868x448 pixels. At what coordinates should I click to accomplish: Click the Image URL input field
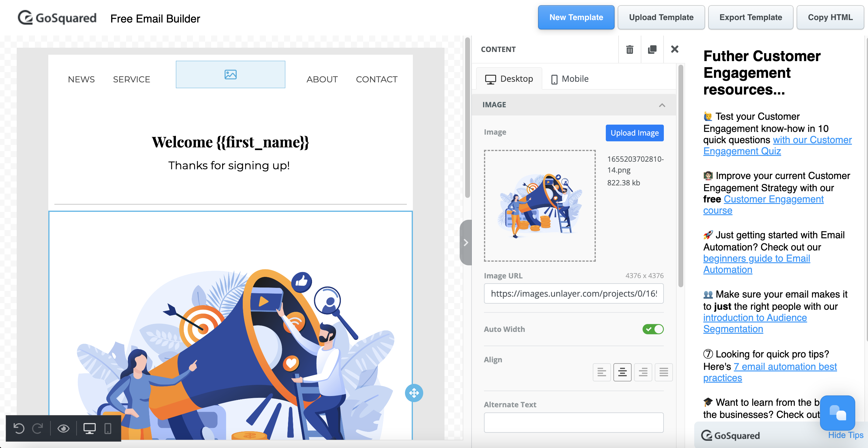[574, 293]
